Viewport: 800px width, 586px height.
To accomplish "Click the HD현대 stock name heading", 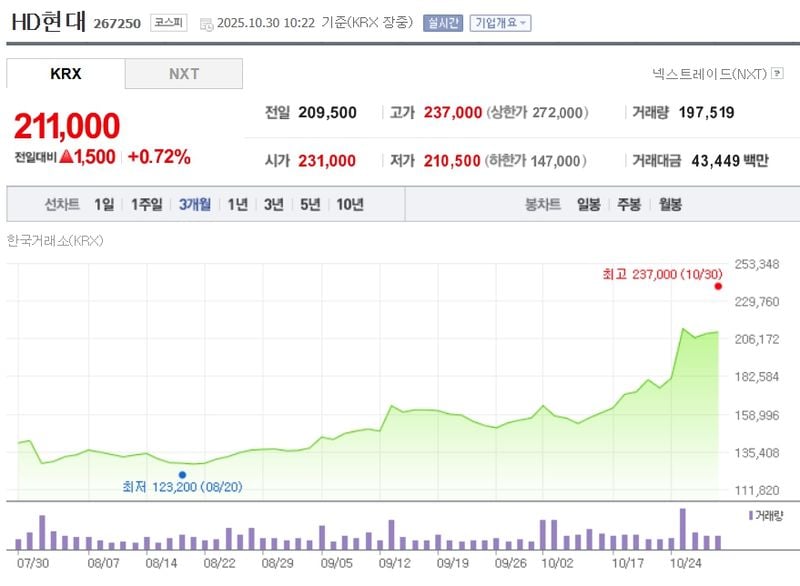I will click(48, 22).
